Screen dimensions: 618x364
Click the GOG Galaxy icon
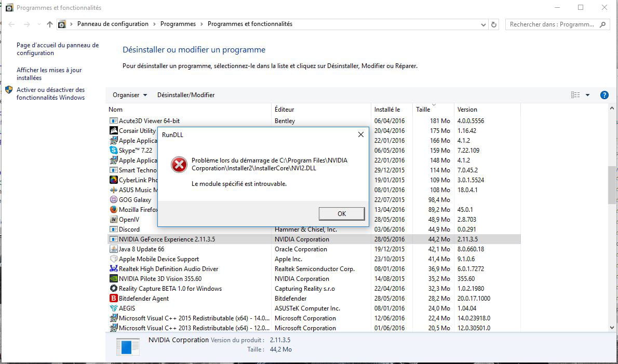click(x=114, y=199)
